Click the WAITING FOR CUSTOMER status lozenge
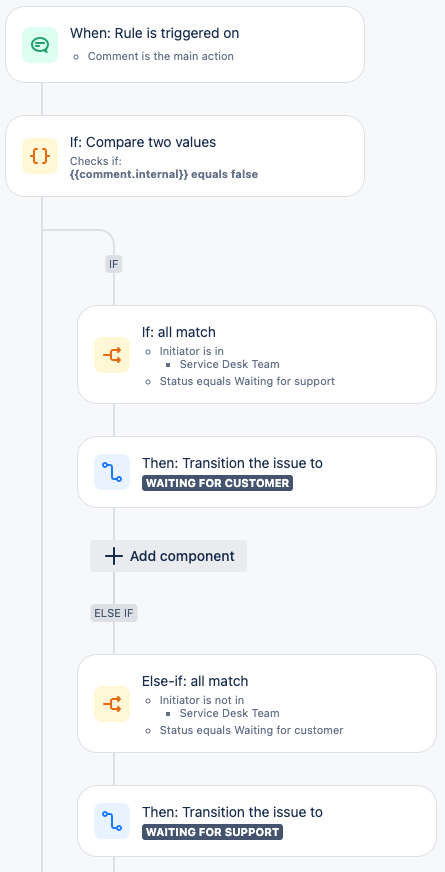The width and height of the screenshot is (445, 872). coord(217,483)
